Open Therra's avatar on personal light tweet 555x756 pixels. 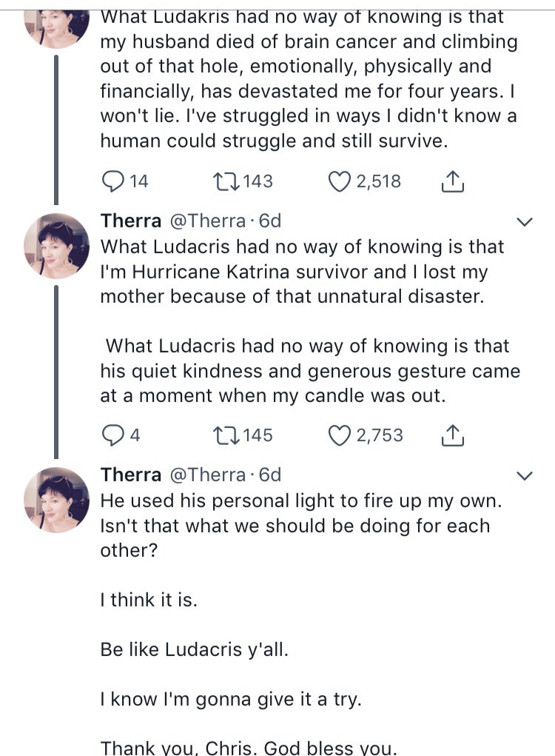click(57, 500)
